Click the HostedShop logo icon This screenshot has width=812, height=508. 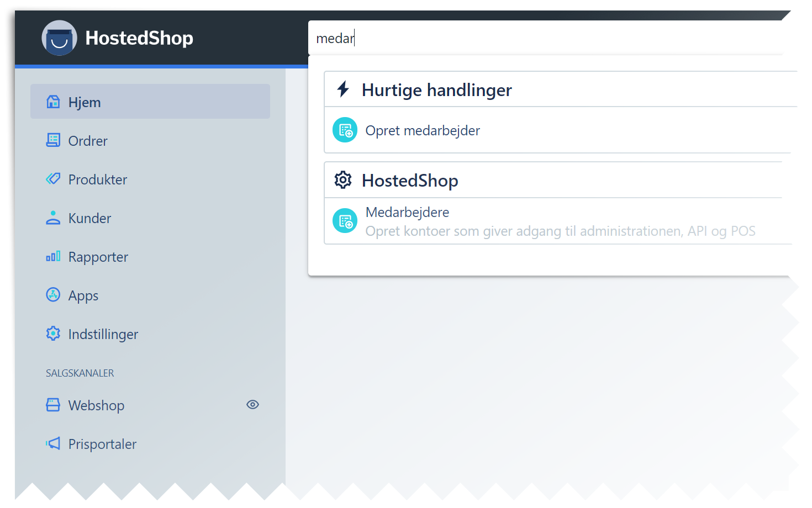(x=59, y=38)
